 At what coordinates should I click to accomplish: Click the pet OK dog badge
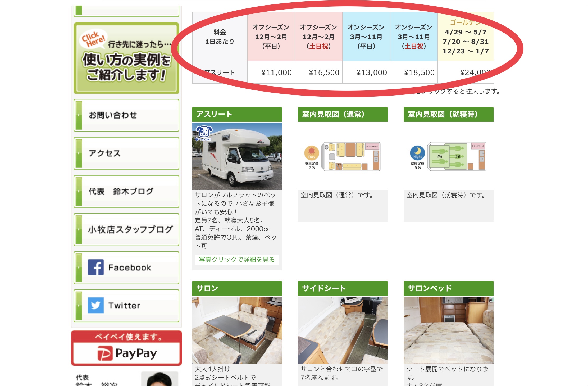coord(203,133)
